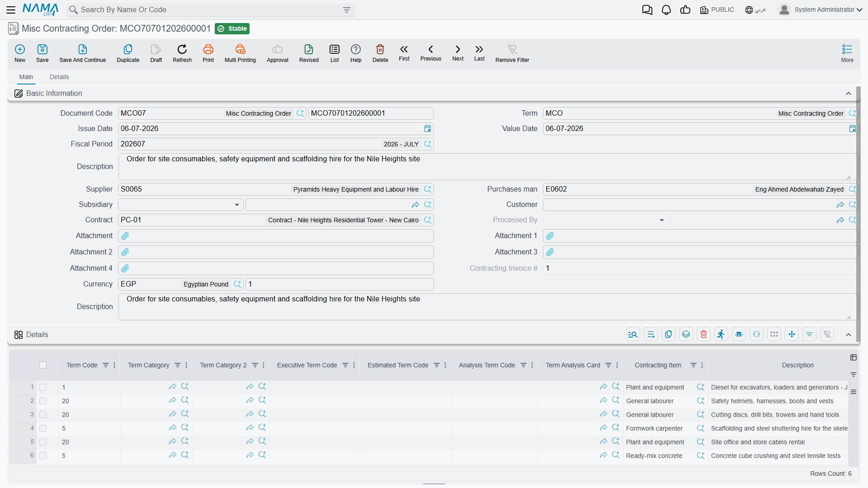Viewport: 868px width, 488px height.
Task: Delete the current order
Action: [x=380, y=53]
